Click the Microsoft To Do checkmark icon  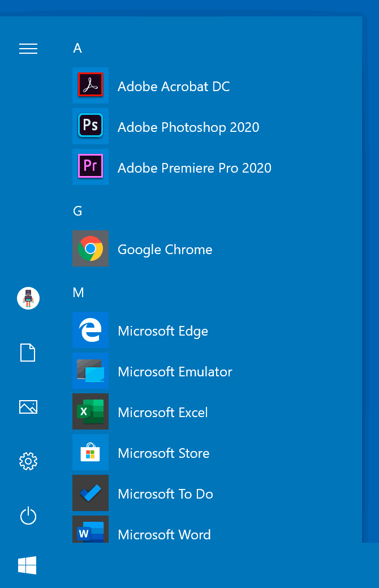[x=91, y=493]
